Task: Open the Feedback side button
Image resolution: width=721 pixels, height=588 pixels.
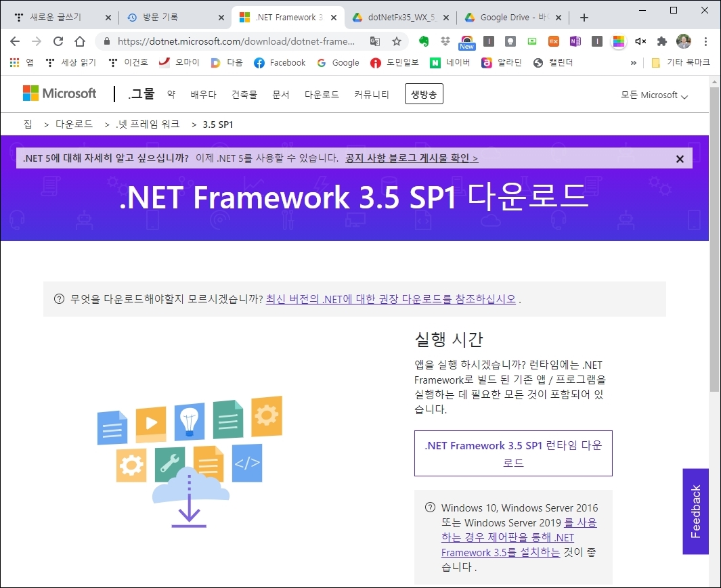Action: click(x=695, y=512)
